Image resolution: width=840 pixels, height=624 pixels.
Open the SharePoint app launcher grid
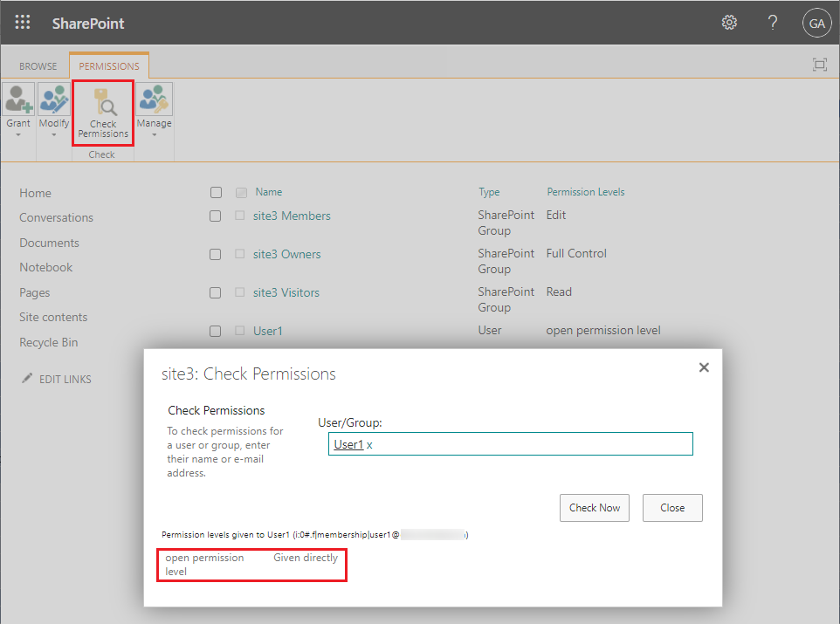[23, 23]
